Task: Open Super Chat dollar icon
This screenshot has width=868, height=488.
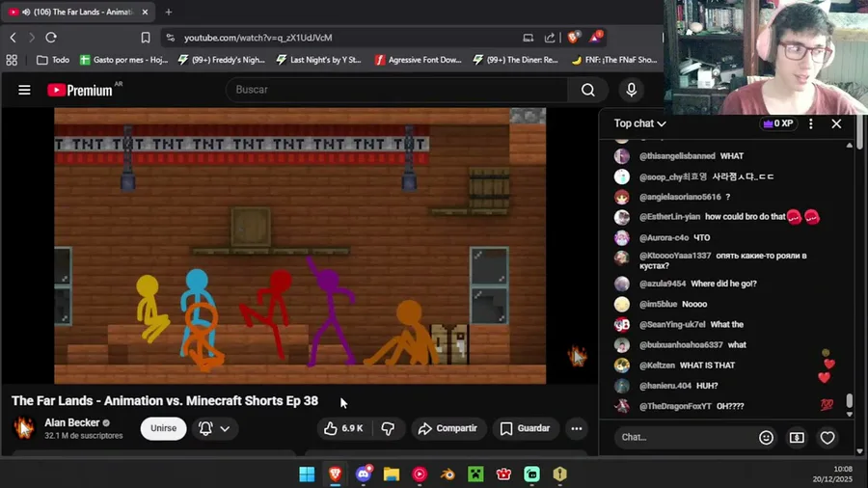Action: click(797, 438)
